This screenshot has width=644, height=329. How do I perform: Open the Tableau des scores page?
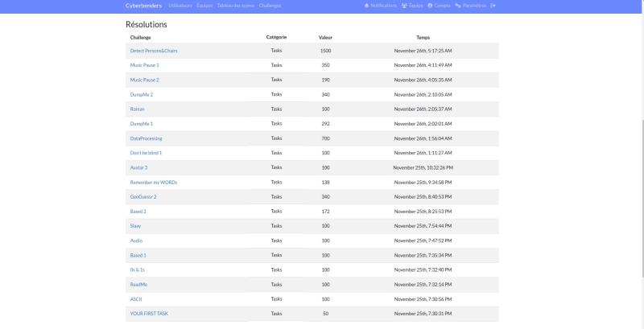[236, 6]
